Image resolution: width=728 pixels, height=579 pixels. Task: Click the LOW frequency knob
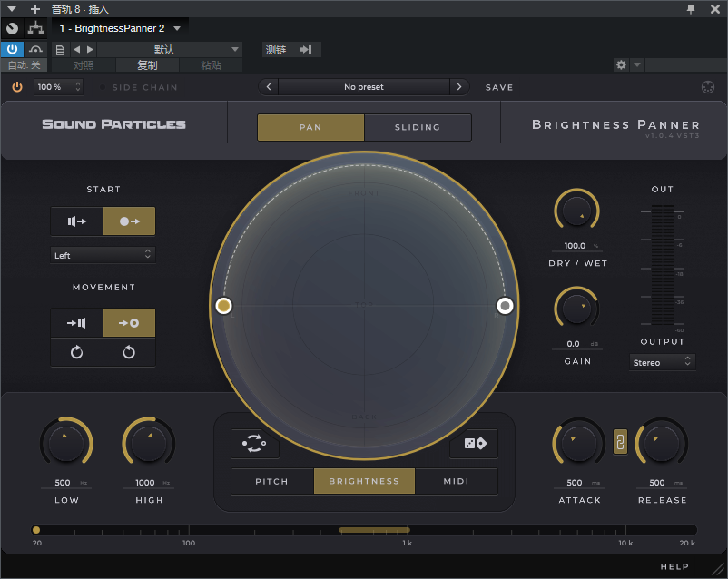(66, 444)
